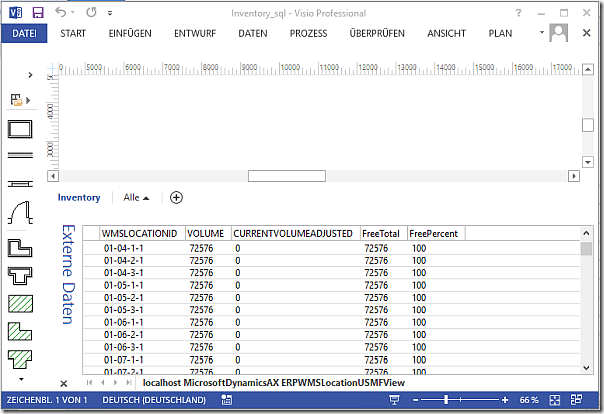Select the green hatched T-space shape
The image size is (604, 414).
20,359
